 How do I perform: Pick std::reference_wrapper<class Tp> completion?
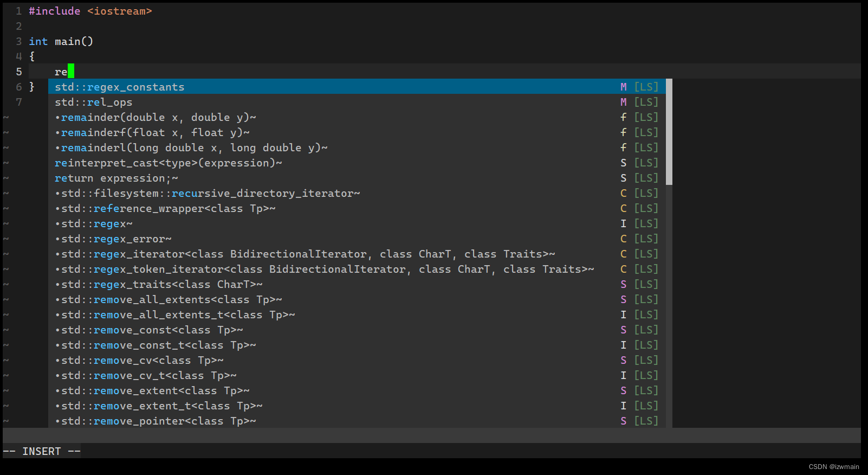(357, 208)
